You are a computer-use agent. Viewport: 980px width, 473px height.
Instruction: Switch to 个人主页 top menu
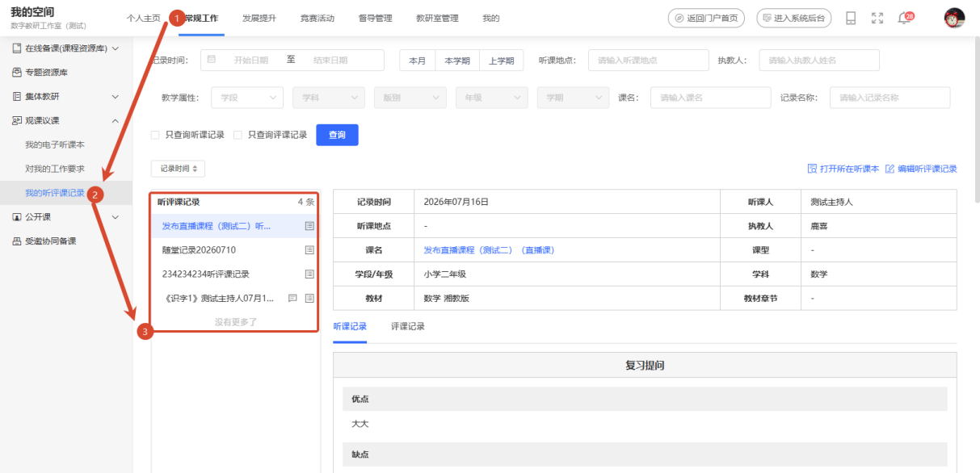click(144, 18)
